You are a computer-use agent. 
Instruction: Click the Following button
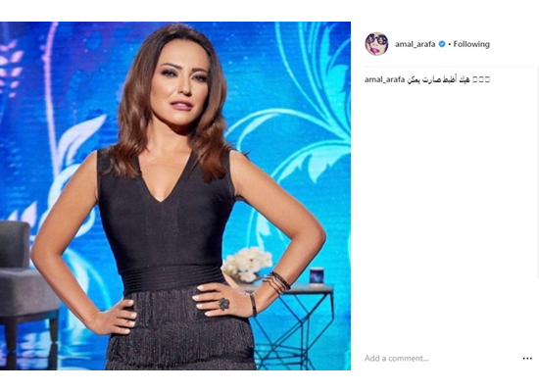471,44
